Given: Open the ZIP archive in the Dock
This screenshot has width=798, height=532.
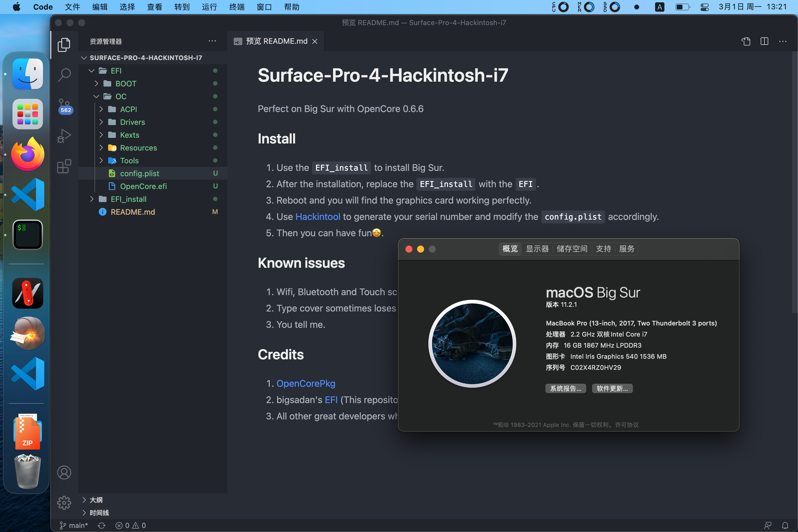Looking at the screenshot, I should (27, 432).
